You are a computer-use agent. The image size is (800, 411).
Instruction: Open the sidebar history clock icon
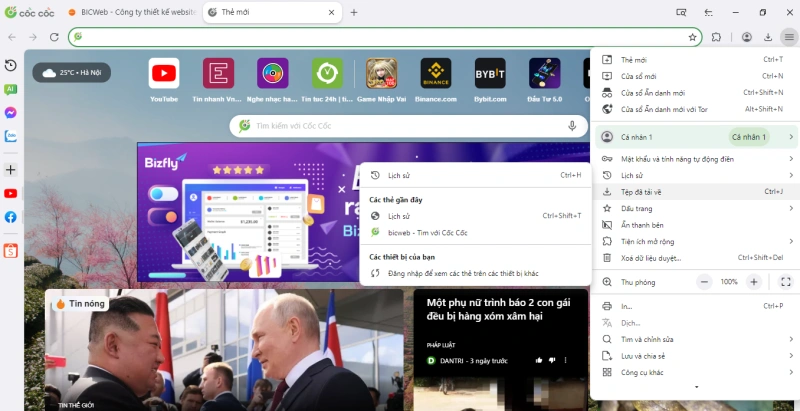point(10,65)
